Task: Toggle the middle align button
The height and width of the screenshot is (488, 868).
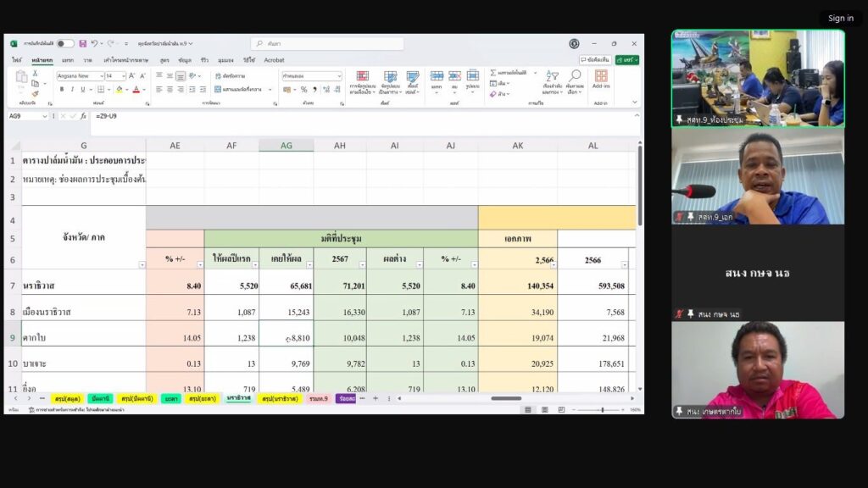Action: tap(170, 76)
